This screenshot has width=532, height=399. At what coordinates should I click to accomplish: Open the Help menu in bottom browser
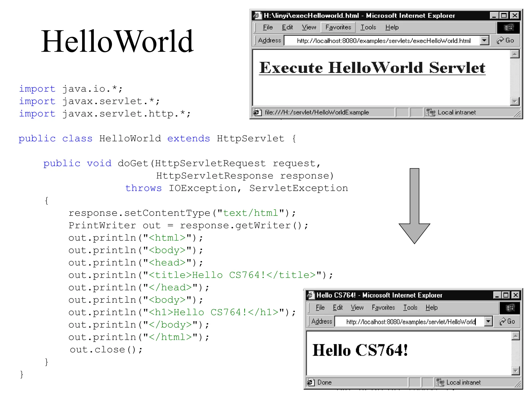click(x=431, y=308)
